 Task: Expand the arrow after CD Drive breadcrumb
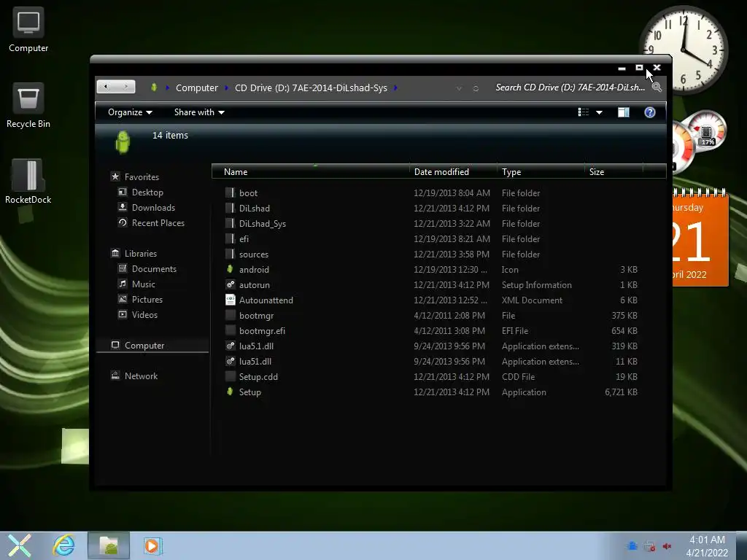click(x=395, y=87)
